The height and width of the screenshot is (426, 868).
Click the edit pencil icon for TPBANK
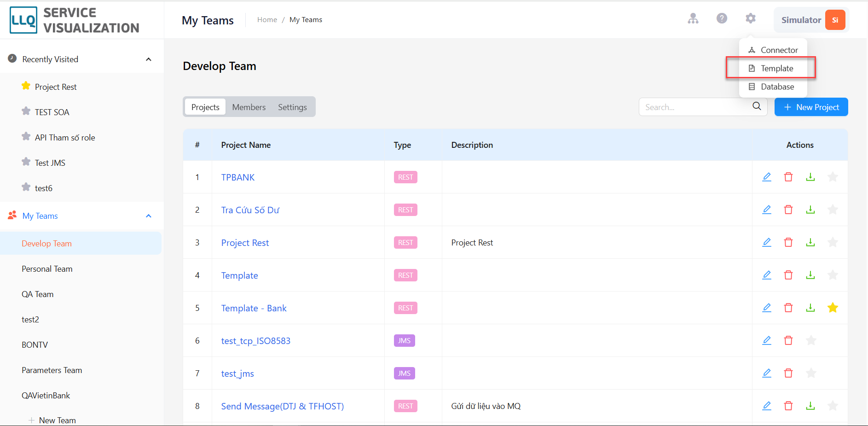tap(767, 177)
